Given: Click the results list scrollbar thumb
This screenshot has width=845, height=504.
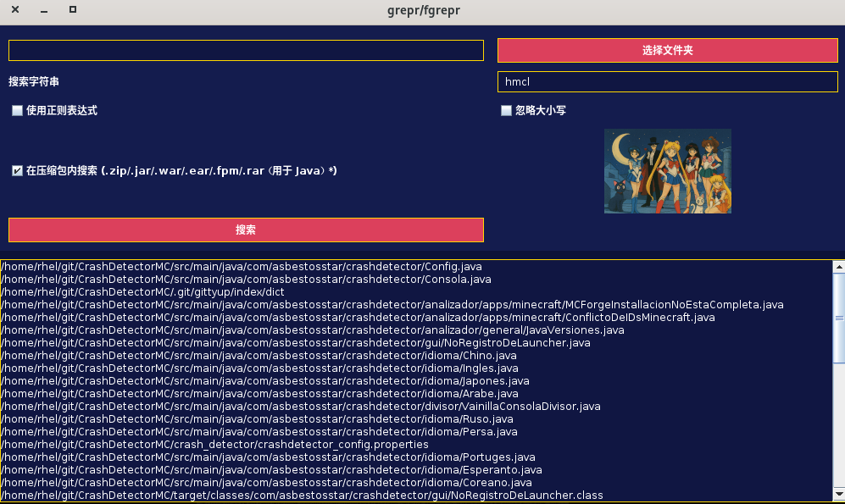Looking at the screenshot, I should click(x=838, y=318).
